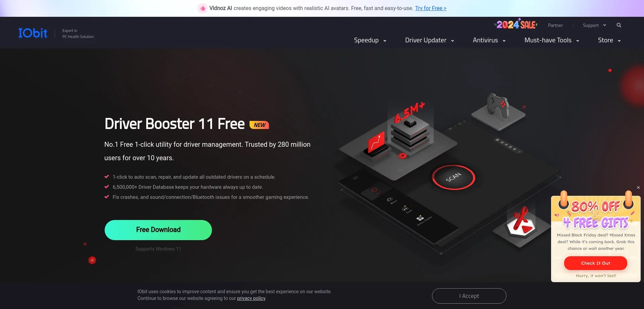Expand the Speedup dropdown arrow
Image resolution: width=644 pixels, height=309 pixels.
click(385, 41)
